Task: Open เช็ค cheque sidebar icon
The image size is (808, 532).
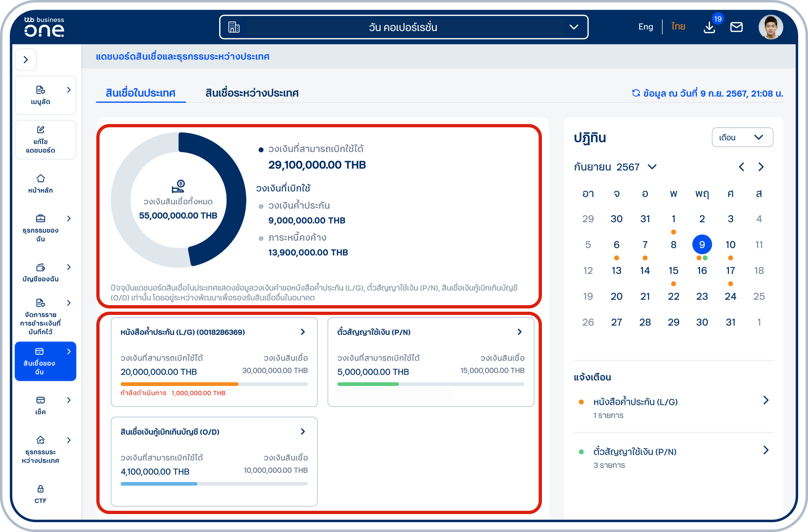Action: point(40,400)
